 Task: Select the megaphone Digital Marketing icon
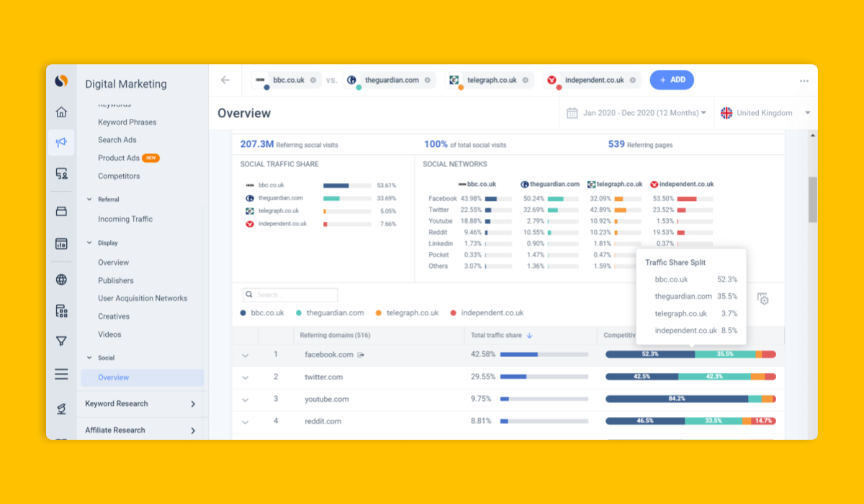click(x=61, y=143)
